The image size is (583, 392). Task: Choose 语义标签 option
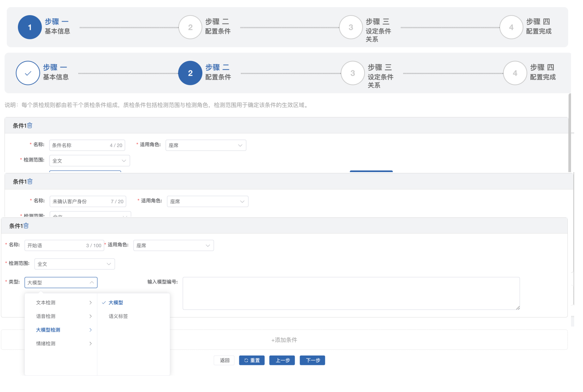[133, 316]
